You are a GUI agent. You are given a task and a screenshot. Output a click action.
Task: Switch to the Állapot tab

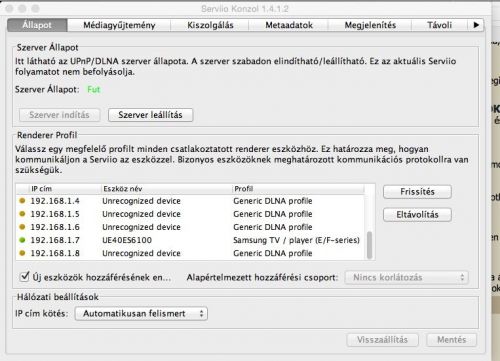(x=37, y=25)
